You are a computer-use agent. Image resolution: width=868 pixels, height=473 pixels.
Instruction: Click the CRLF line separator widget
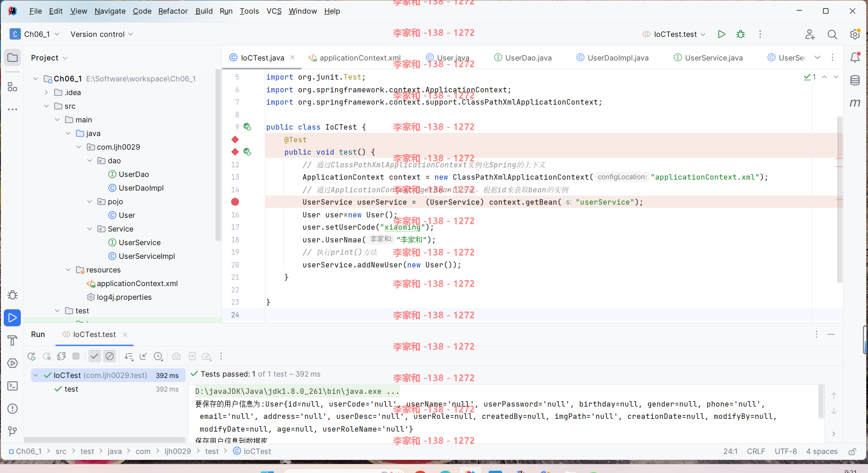(756, 451)
